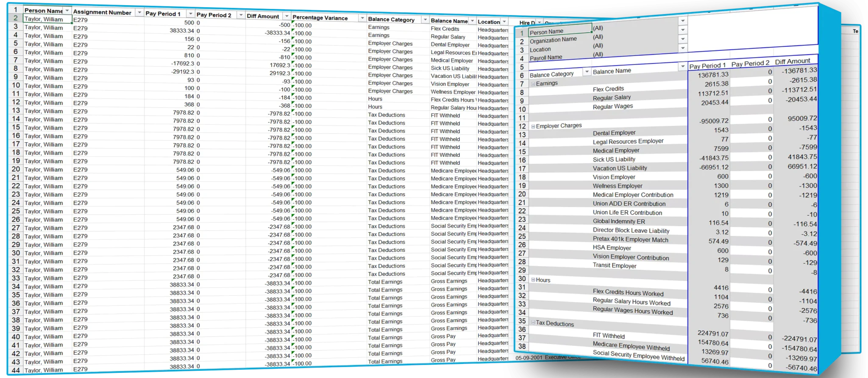
Task: Click the Balance Category filter arrow in data sheet header
Action: [425, 20]
